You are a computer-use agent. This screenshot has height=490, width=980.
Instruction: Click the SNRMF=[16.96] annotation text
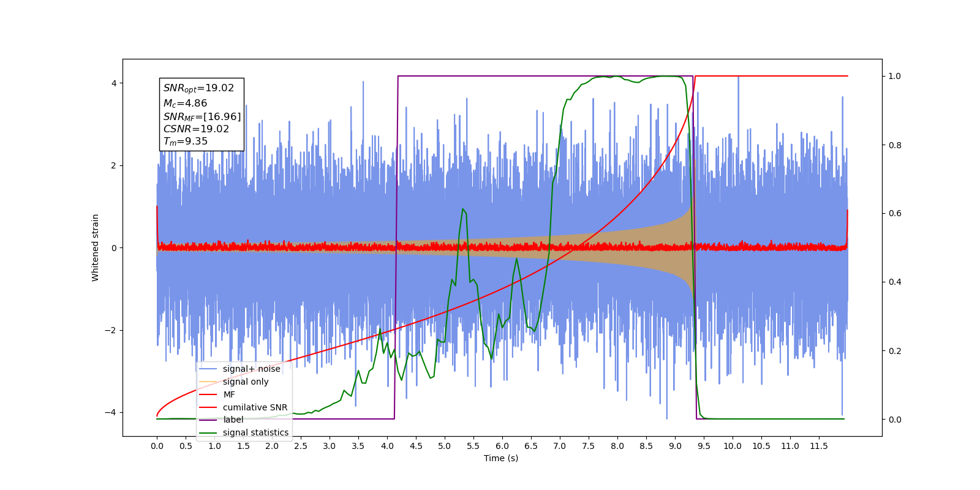click(x=202, y=116)
